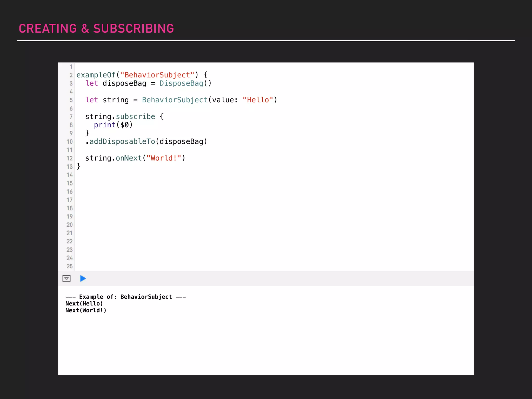Click line number 12 in gutter

[70, 158]
